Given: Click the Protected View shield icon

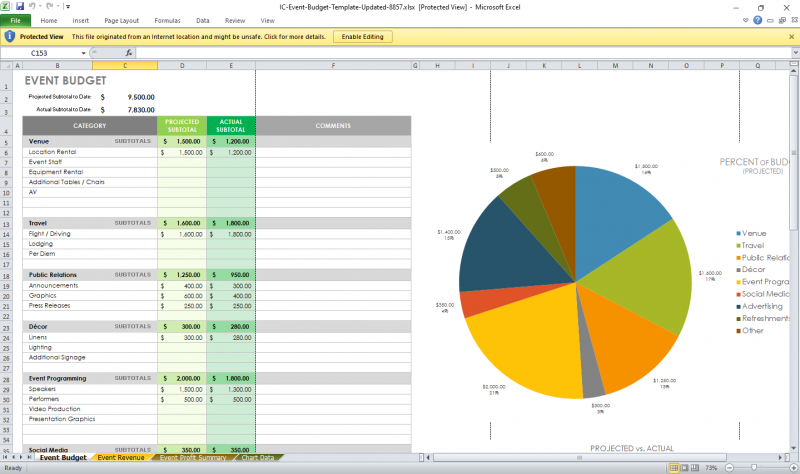Looking at the screenshot, I should click(10, 36).
